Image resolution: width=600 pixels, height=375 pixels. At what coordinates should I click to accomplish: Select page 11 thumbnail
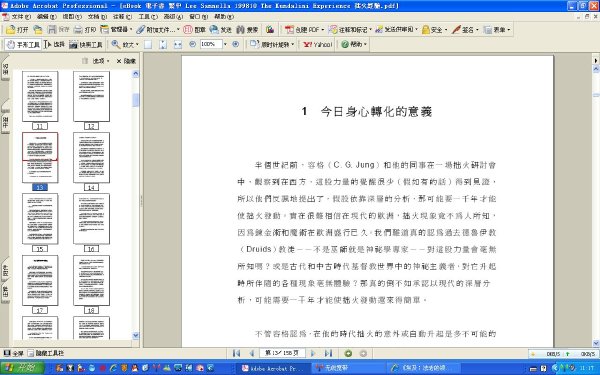[40, 96]
